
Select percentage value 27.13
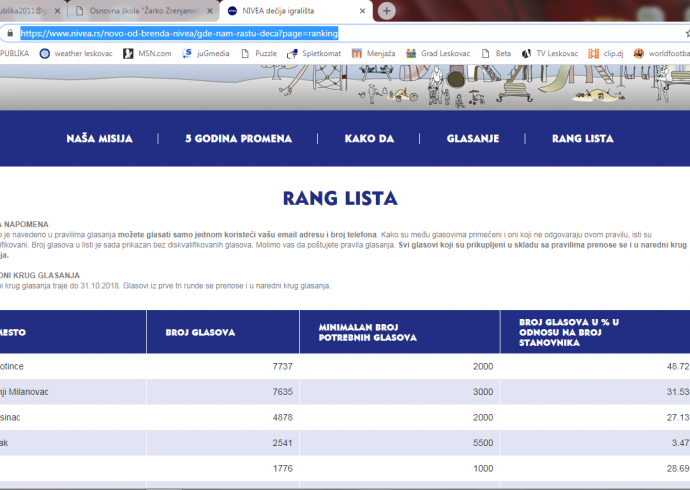point(678,417)
